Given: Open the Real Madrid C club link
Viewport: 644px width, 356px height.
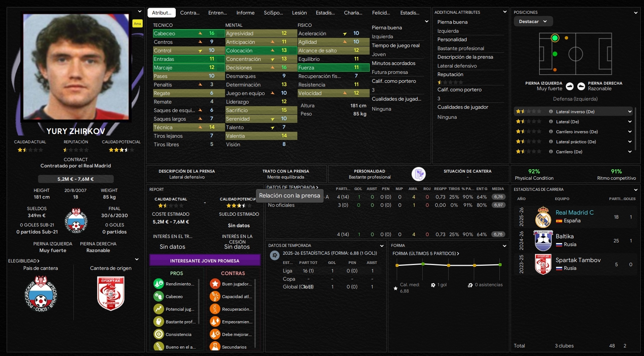Looking at the screenshot, I should point(575,213).
